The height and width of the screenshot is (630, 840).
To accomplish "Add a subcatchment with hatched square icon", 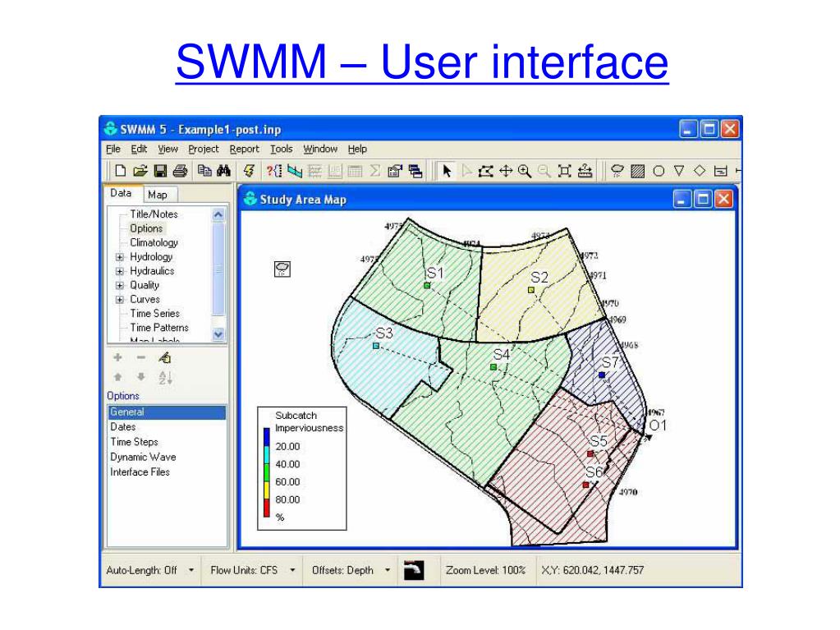I will (637, 171).
